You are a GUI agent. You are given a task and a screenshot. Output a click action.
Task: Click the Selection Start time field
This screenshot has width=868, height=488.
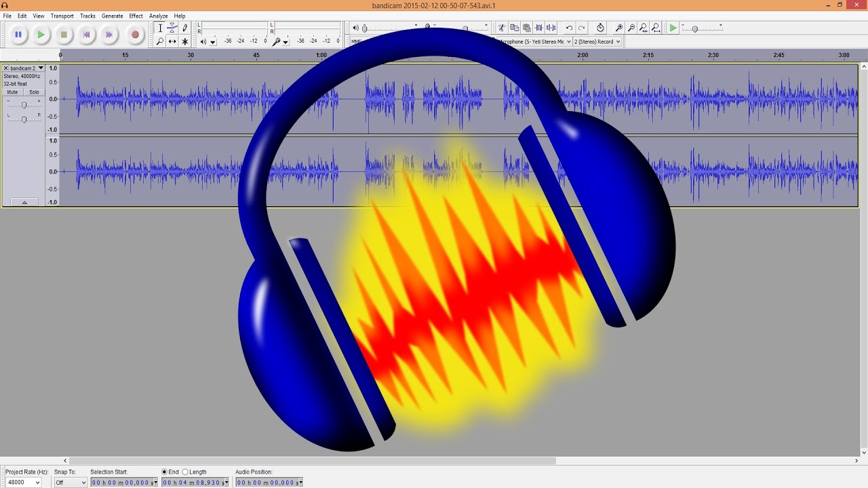click(124, 483)
